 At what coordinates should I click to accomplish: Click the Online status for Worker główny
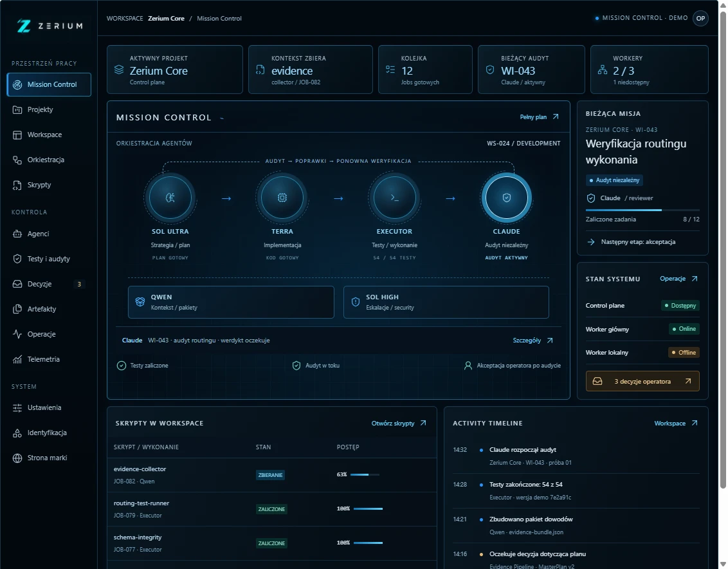684,329
